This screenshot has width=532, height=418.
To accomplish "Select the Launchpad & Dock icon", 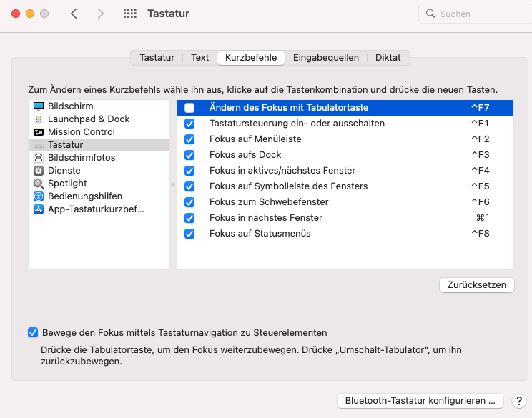I will [39, 119].
